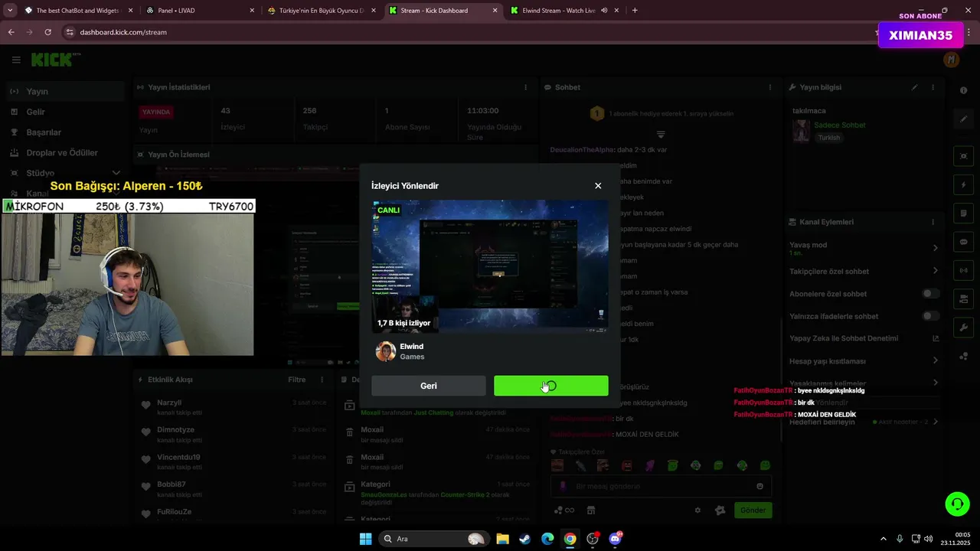Click the profile avatar at top right
The image size is (980, 551).
coord(951,60)
